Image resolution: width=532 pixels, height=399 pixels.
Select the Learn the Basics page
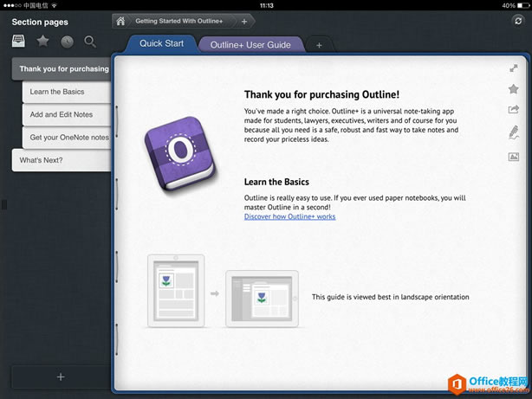(57, 92)
